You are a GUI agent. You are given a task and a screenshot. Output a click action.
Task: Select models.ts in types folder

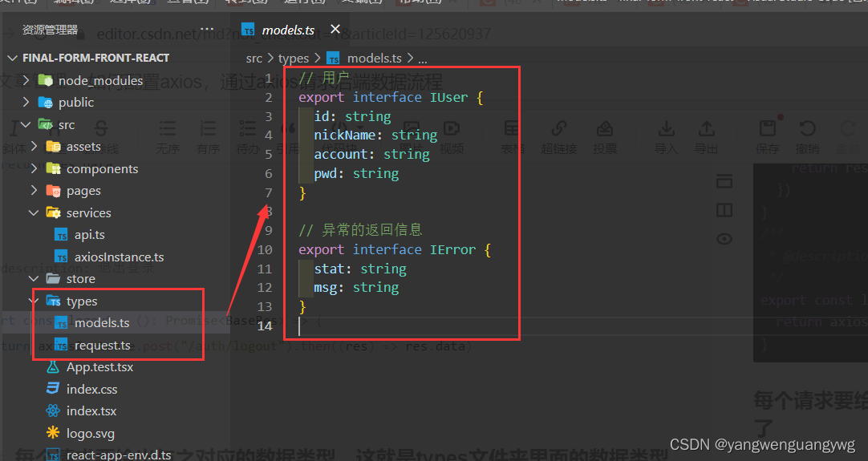102,322
